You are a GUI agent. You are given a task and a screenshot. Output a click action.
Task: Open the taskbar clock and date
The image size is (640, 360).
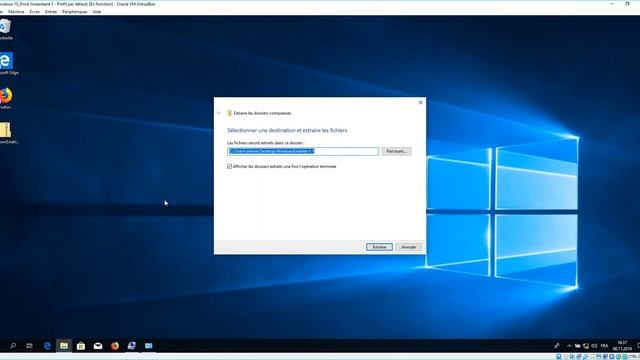(x=622, y=346)
